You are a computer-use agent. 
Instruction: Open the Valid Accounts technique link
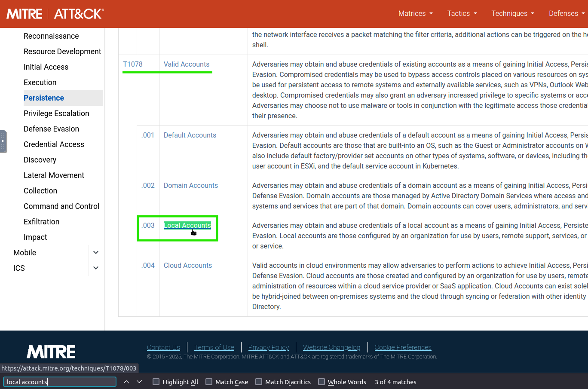(187, 64)
